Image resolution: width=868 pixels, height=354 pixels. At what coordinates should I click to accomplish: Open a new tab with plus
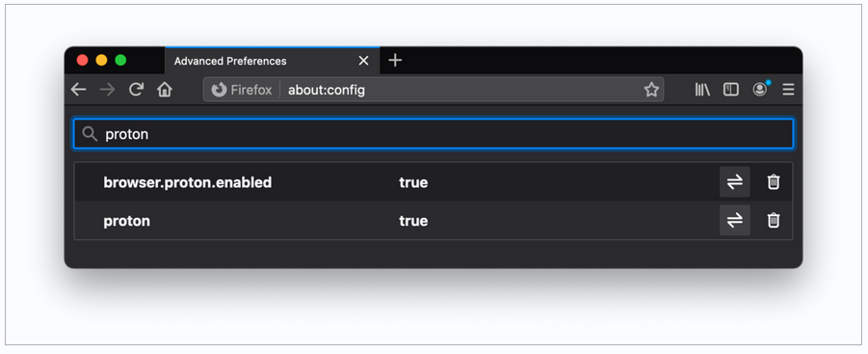[x=395, y=61]
